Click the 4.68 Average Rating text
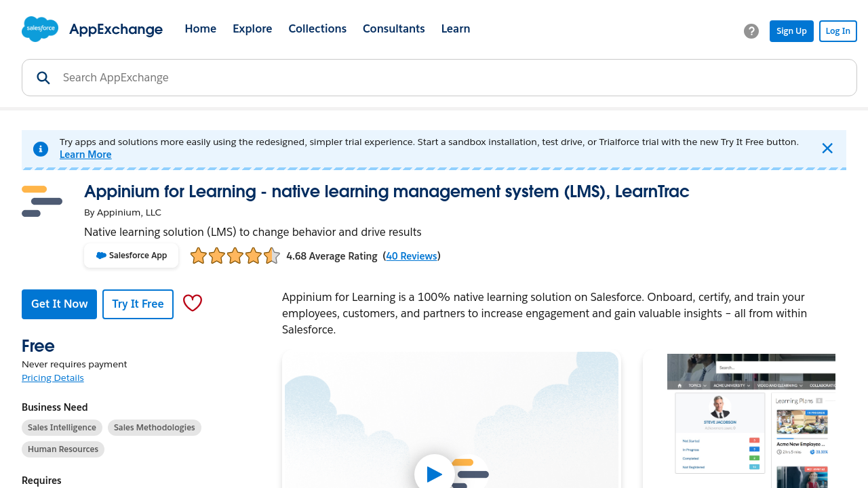The height and width of the screenshot is (488, 868). click(x=332, y=256)
